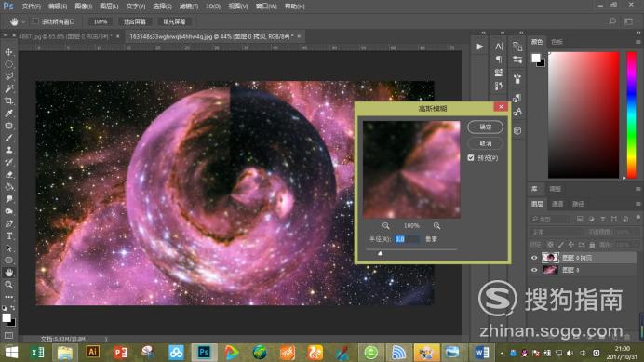
Task: Open the layer filter type dropdown
Action: point(549,220)
